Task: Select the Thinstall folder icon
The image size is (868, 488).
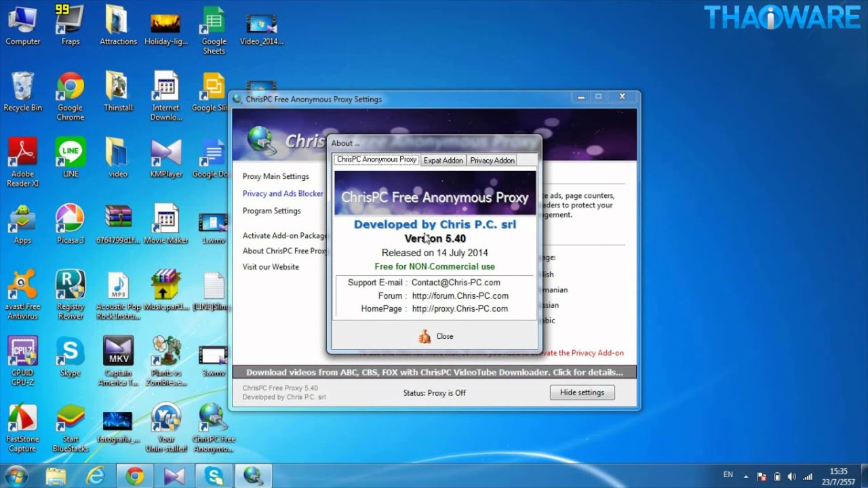Action: (118, 92)
